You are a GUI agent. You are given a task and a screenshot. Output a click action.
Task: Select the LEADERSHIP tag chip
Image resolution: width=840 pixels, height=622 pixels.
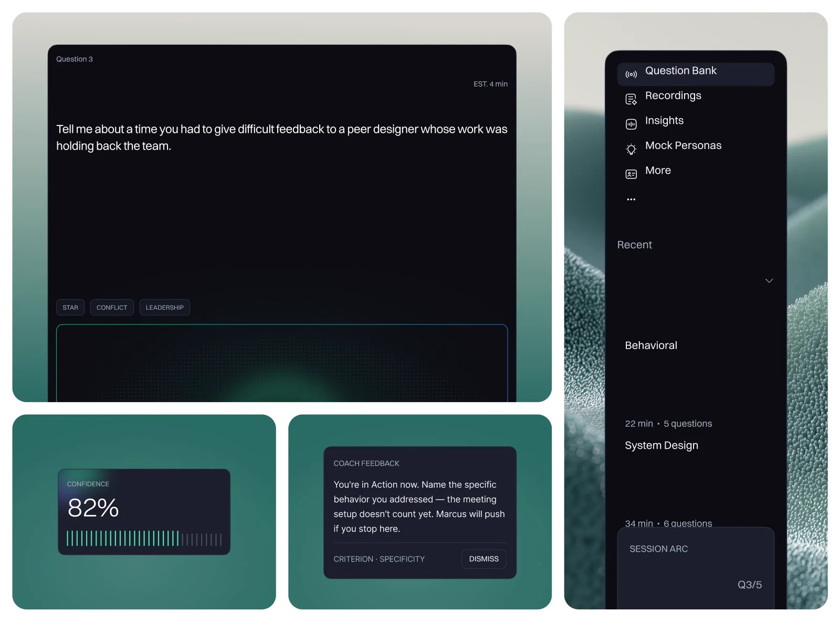coord(164,308)
